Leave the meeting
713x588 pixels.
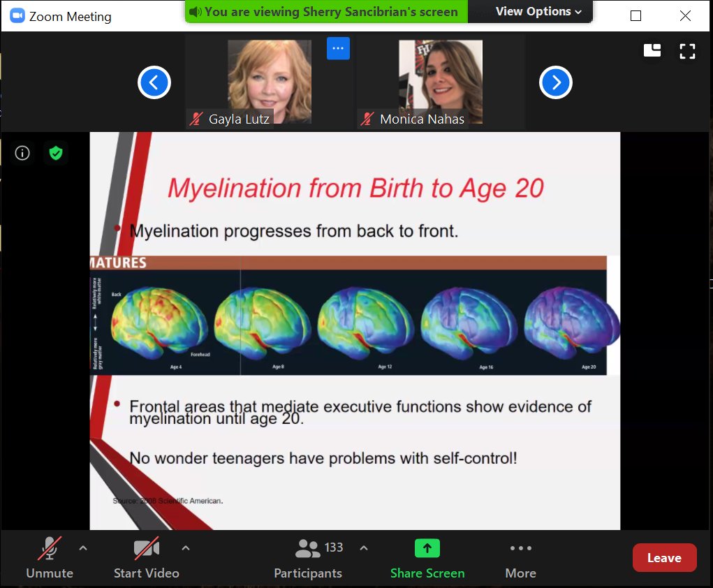(664, 557)
